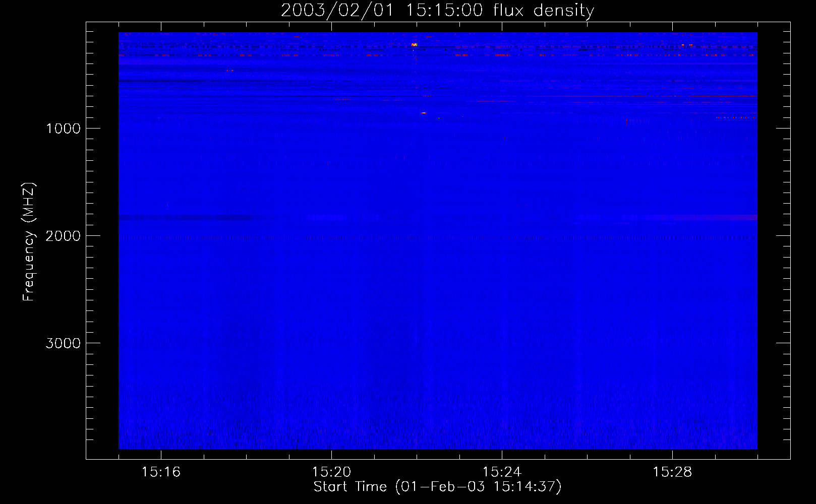This screenshot has width=816, height=504.
Task: Click the 2000 frequency axis label
Action: [x=63, y=236]
